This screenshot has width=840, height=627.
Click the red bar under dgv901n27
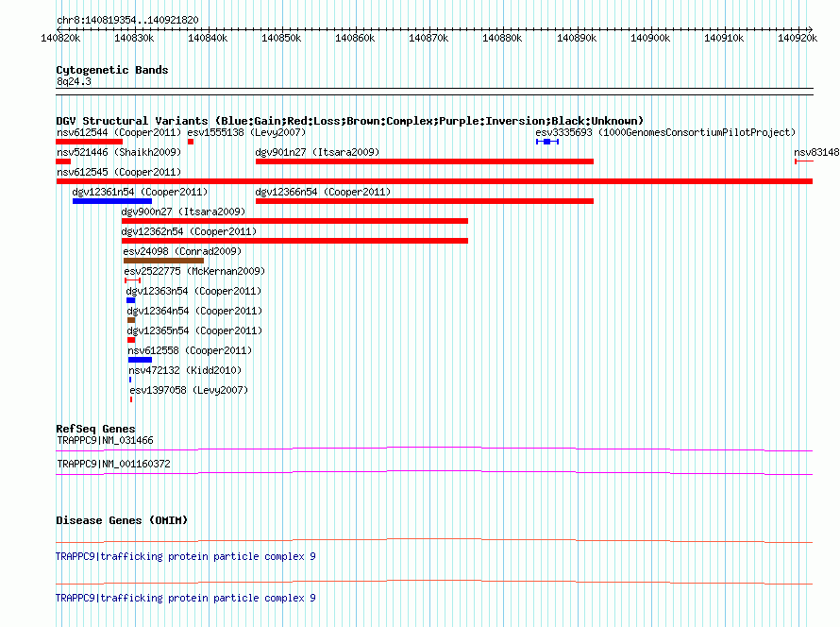click(425, 161)
